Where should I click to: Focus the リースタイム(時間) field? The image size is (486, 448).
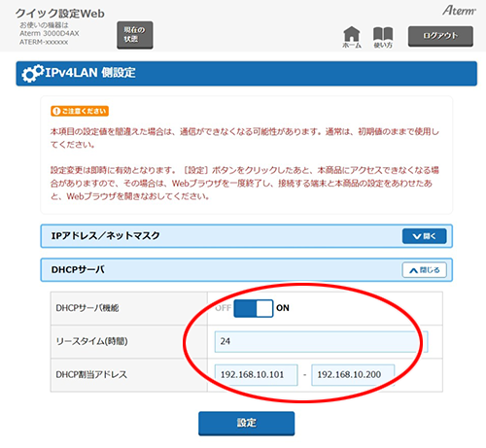(321, 341)
